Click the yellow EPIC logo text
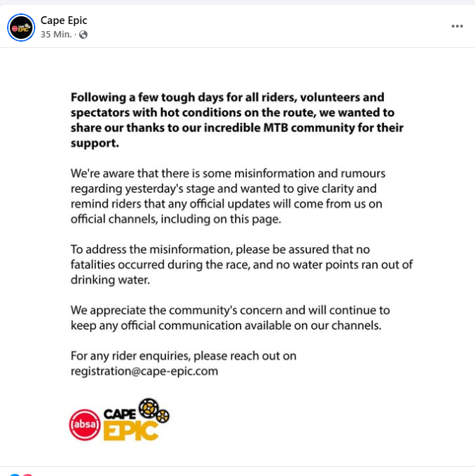The image size is (475, 476). pos(131,430)
